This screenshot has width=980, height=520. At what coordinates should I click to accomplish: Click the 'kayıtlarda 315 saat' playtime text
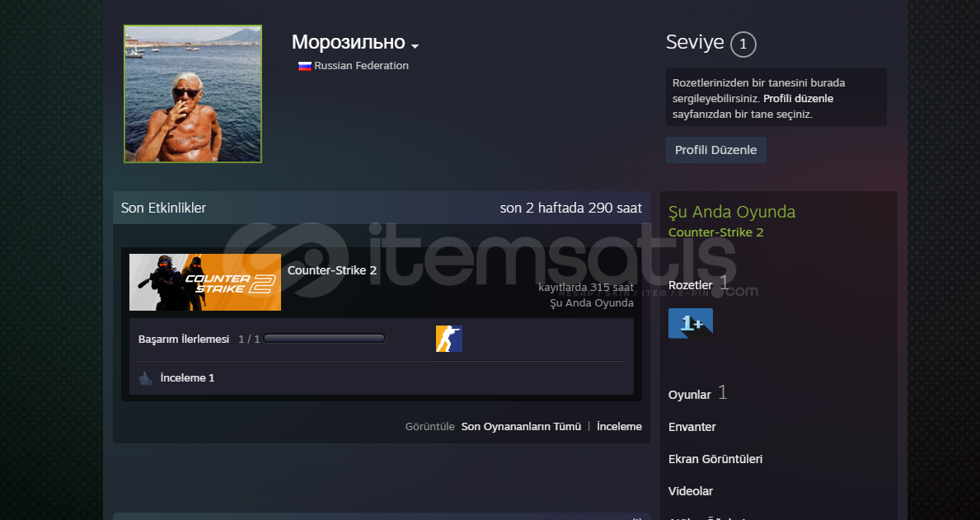(x=586, y=288)
